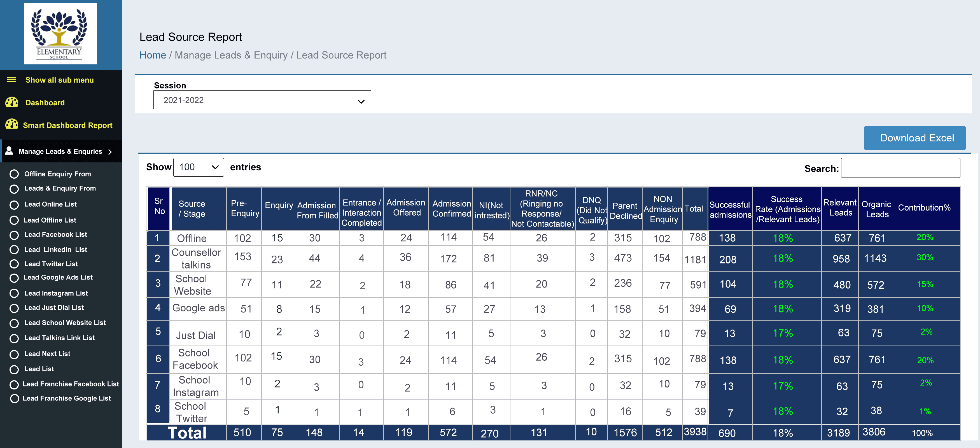Screen dimensions: 980x448
Task: Select Lead Facebook List radio circle
Action: [14, 235]
